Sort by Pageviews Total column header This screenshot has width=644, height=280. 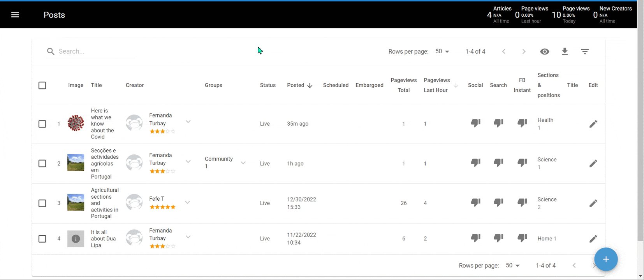tap(403, 85)
